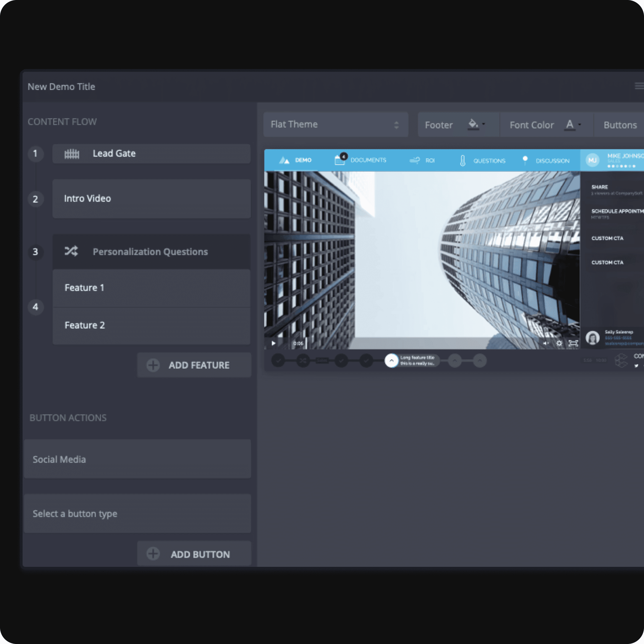Click the first Custom CTA link
This screenshot has height=644, width=644.
(x=607, y=238)
